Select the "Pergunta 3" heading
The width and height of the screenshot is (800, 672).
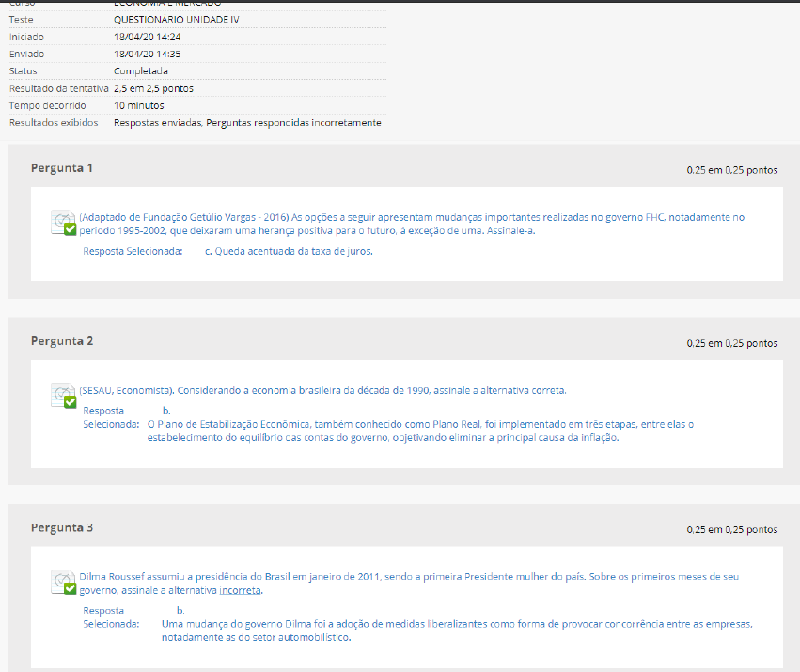[62, 528]
